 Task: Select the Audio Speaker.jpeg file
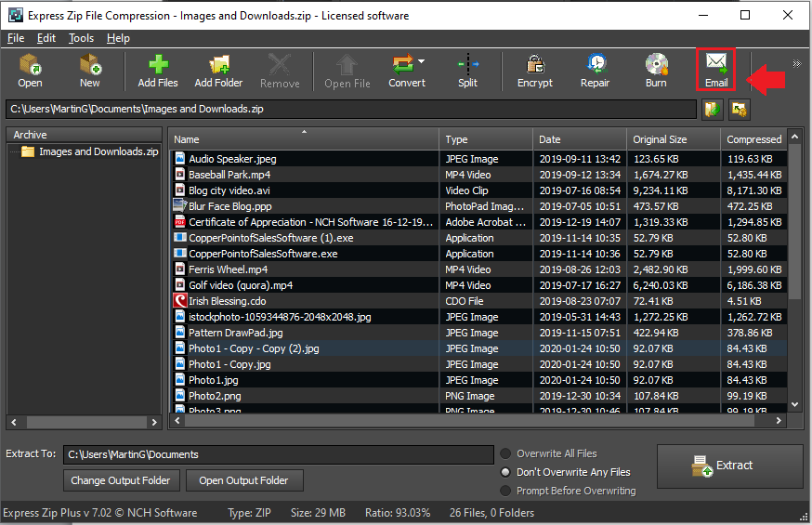[479, 159]
